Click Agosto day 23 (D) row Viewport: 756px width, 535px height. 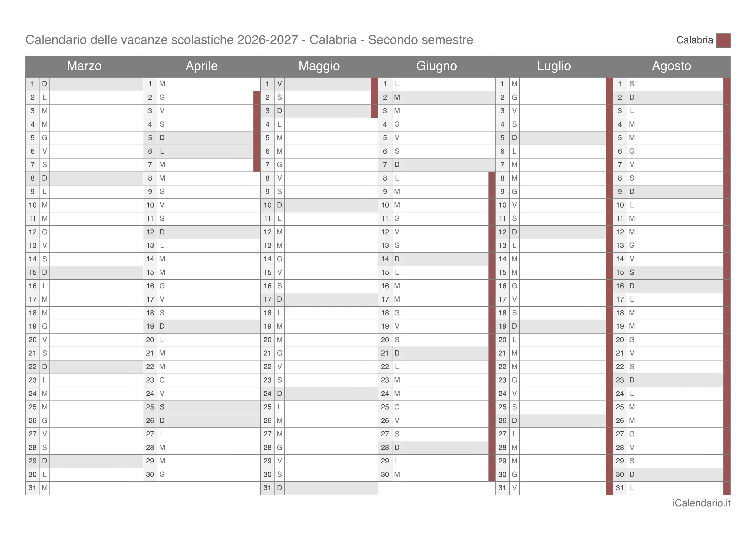point(672,380)
